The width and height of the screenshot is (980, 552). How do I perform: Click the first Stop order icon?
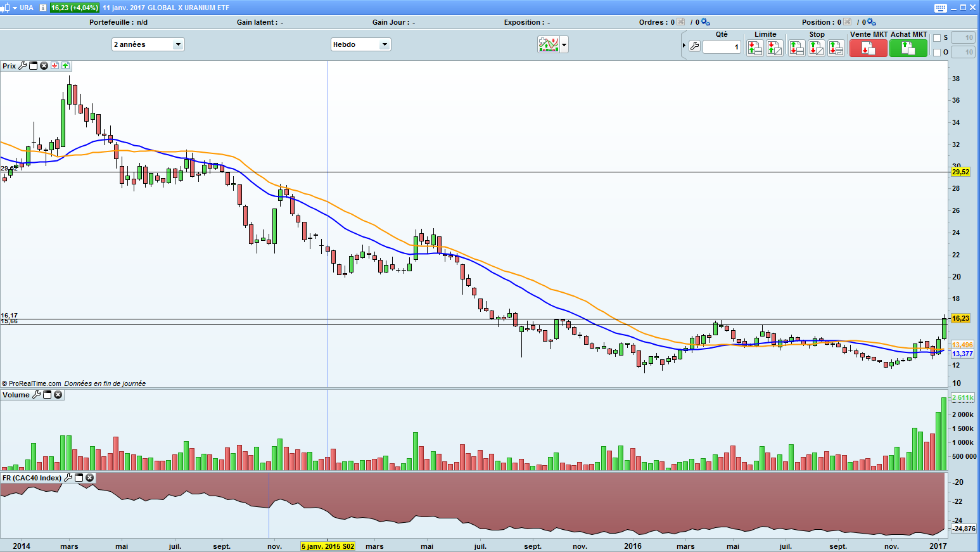tap(796, 48)
